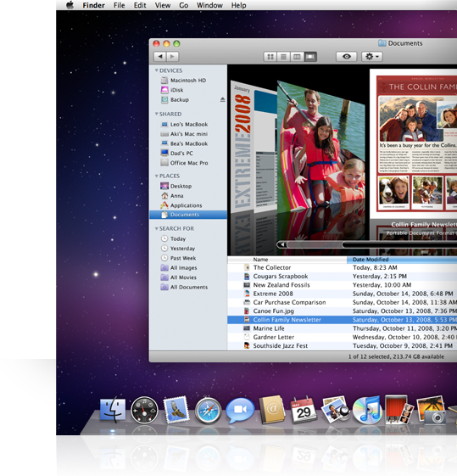Collapse the SHARED sidebar section
Screen dimensions: 457x476
(157, 114)
